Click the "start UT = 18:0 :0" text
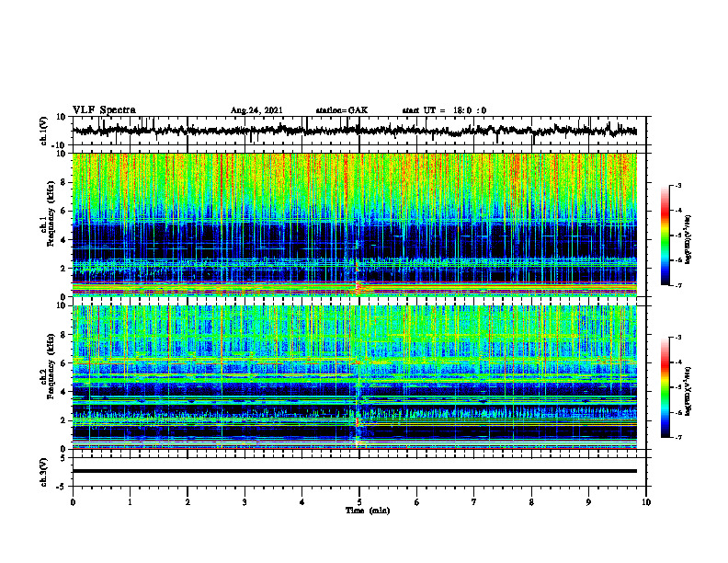This screenshot has height=563, width=728. 444,110
